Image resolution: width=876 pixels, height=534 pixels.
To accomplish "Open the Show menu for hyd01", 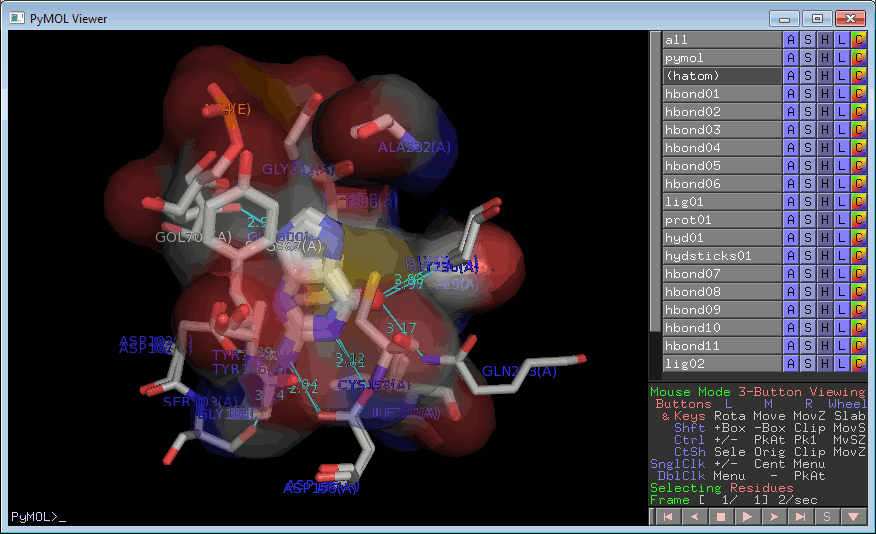I will [807, 238].
